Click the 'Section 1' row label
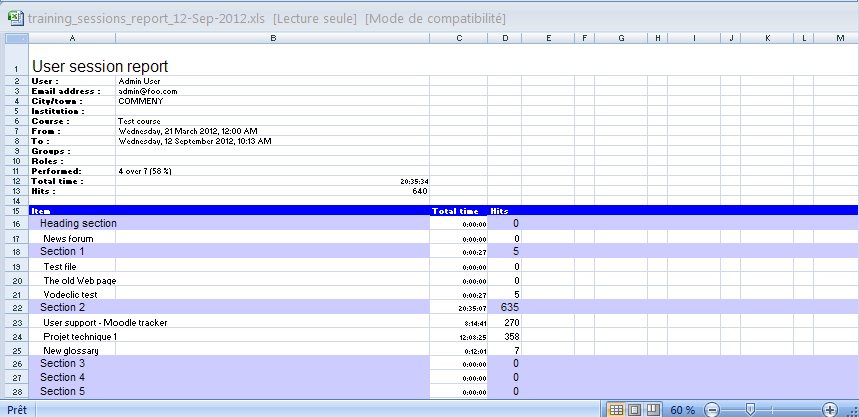 coord(62,251)
